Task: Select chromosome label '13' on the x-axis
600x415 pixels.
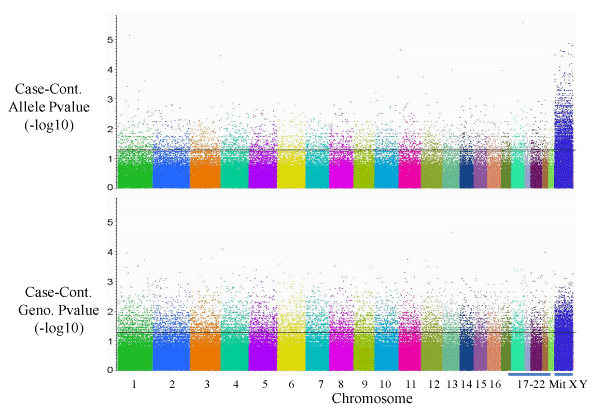Action: click(x=452, y=384)
